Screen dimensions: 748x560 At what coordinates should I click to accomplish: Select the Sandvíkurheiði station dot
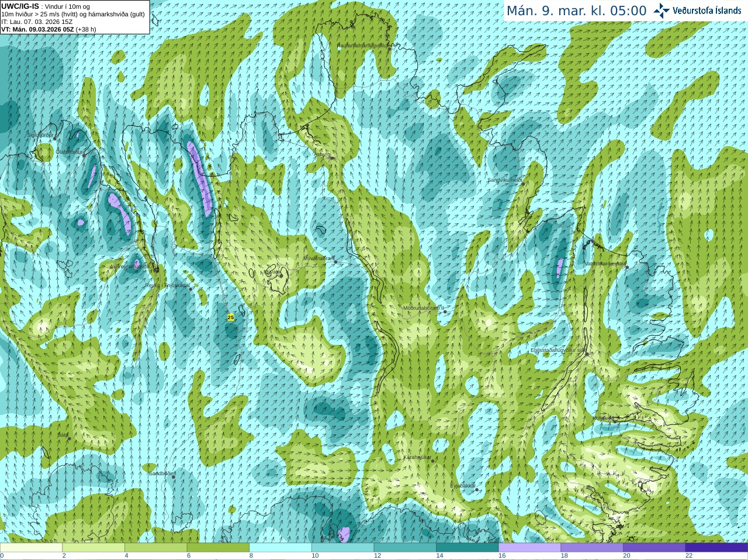tap(523, 184)
